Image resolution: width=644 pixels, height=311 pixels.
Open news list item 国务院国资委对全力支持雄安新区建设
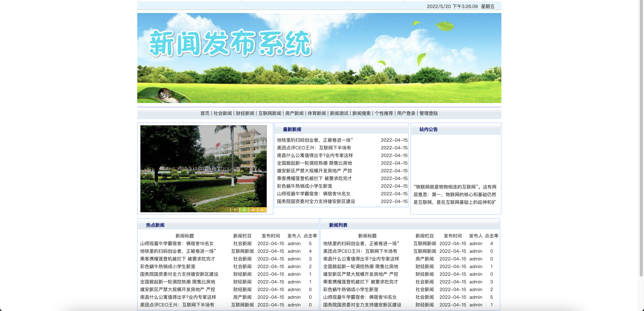click(362, 305)
